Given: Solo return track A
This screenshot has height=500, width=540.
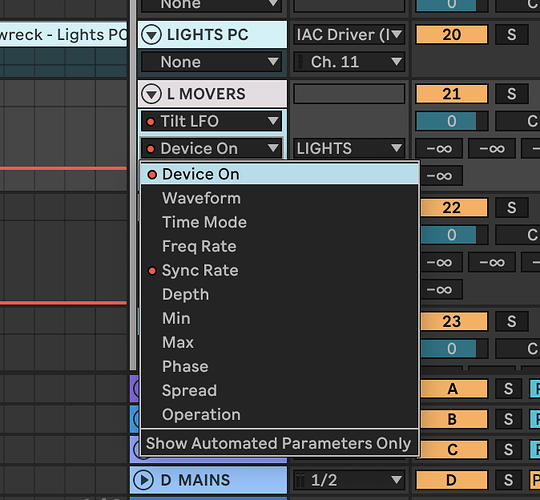Looking at the screenshot, I should click(x=509, y=389).
